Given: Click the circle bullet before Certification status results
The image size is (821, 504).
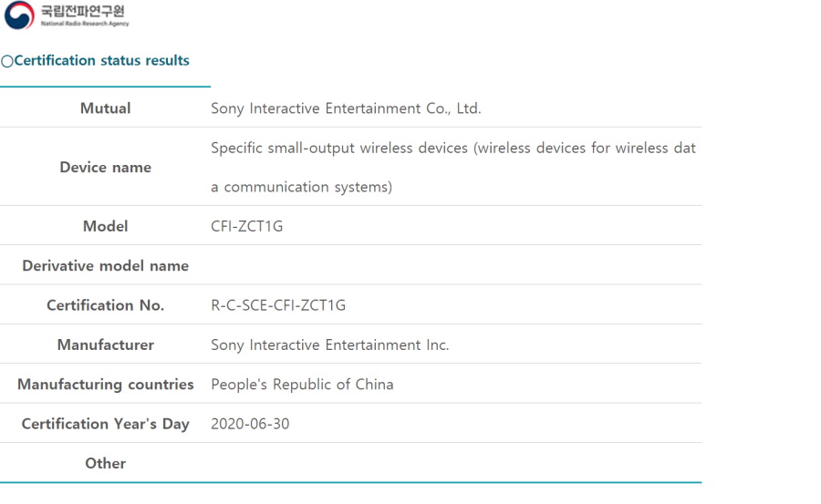Looking at the screenshot, I should tap(6, 61).
